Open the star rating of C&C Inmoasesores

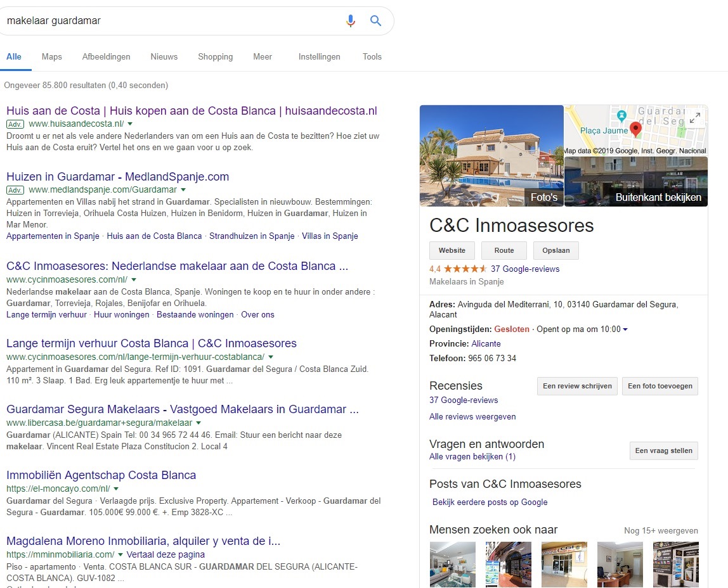click(x=465, y=269)
